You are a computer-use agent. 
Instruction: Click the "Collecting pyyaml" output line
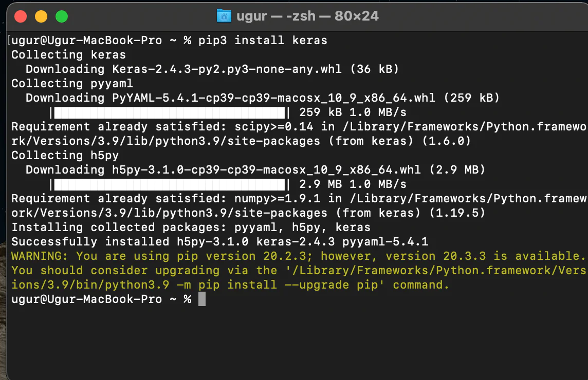pyautogui.click(x=72, y=83)
